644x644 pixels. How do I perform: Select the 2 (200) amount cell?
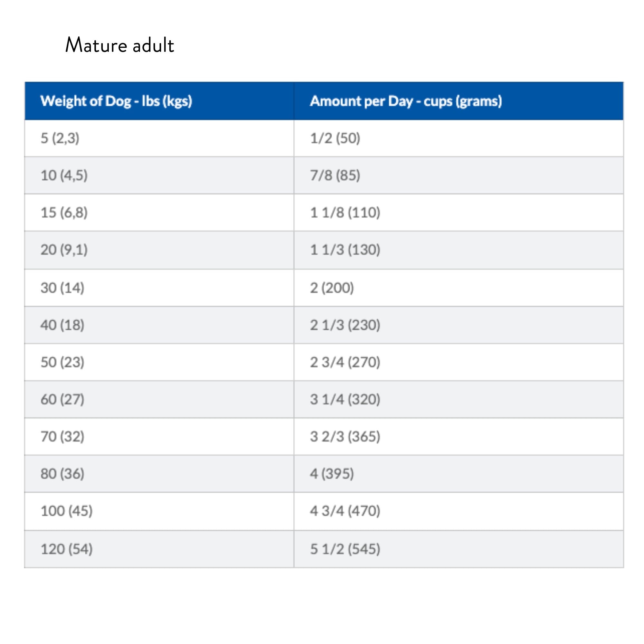[332, 288]
